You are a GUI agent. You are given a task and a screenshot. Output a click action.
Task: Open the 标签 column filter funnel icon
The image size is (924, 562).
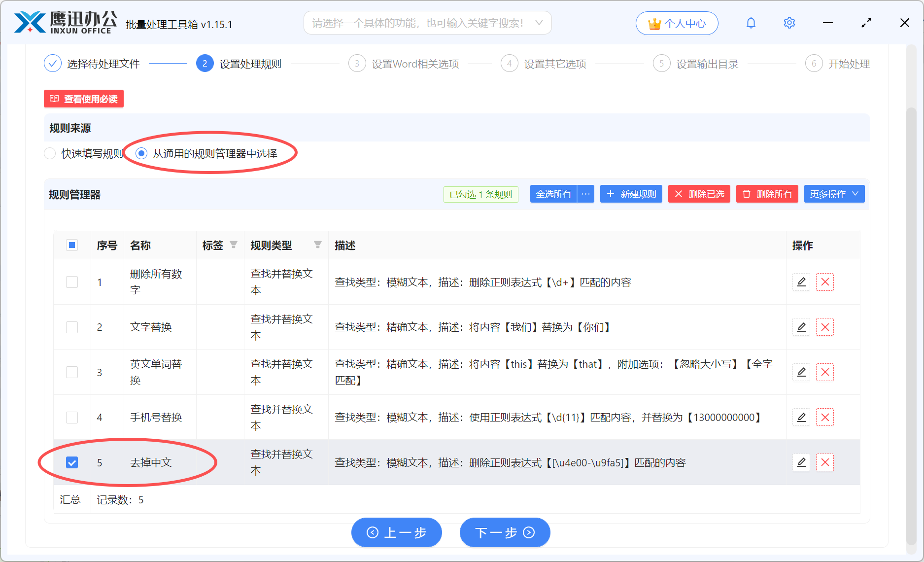point(234,245)
